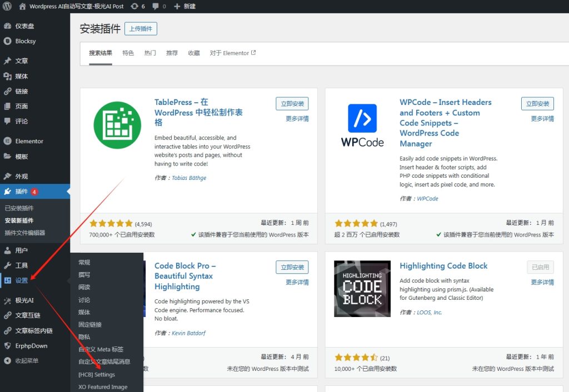The image size is (569, 392).
Task: Click the 文章 pushpin icon
Action: click(7, 61)
